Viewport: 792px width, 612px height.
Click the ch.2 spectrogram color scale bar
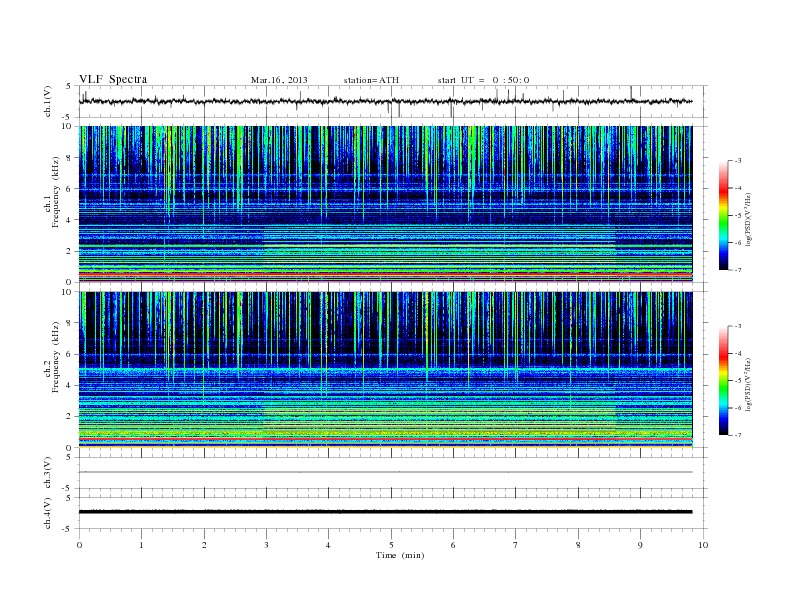click(723, 381)
